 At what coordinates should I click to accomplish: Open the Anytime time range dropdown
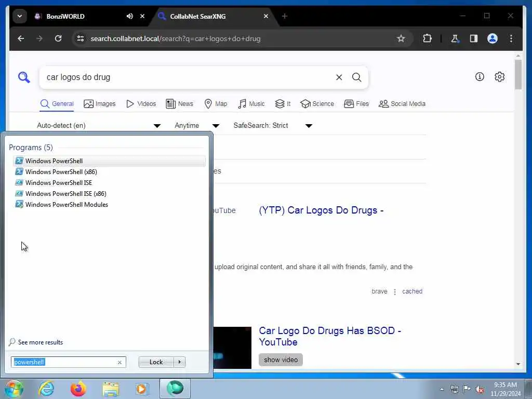pos(197,126)
